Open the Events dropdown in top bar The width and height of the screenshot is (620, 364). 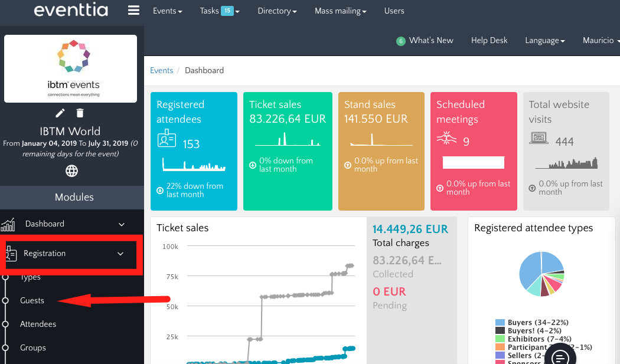167,11
